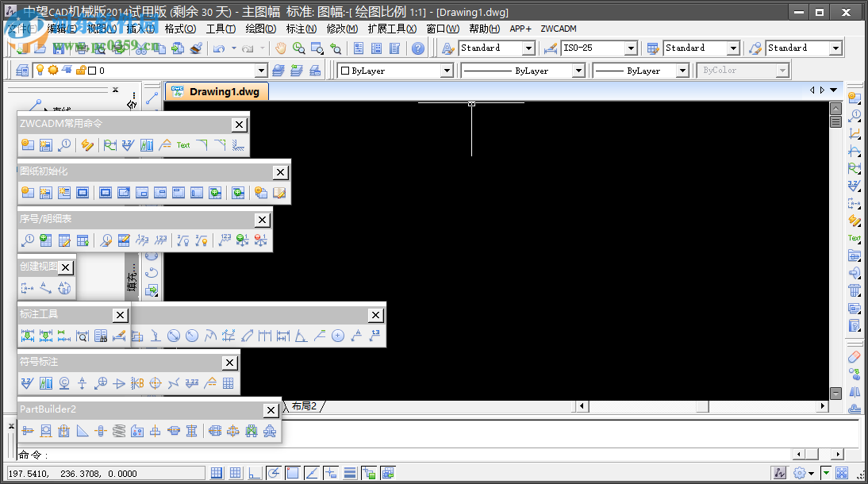Toggle Polar tracking in status bar

pos(274,473)
